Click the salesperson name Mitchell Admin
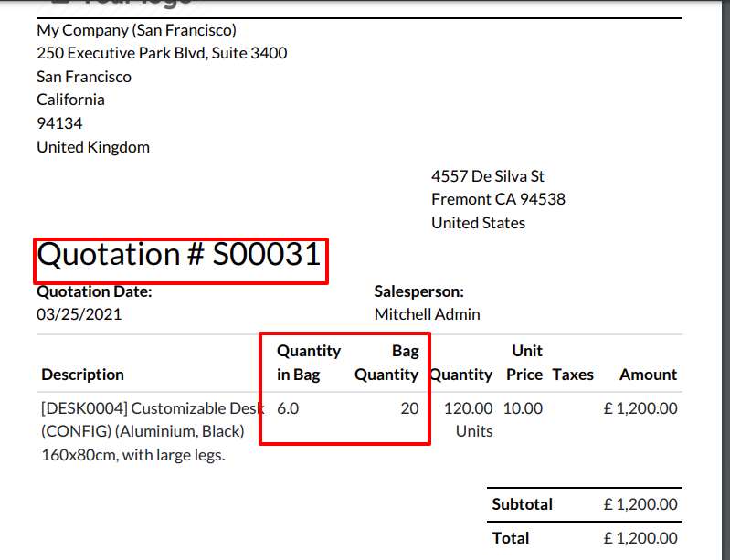The image size is (730, 560). (x=427, y=314)
